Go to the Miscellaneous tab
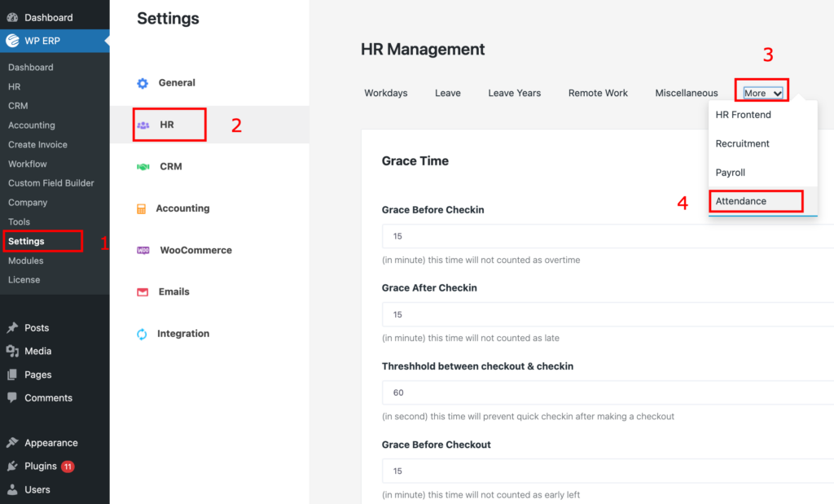 [686, 93]
